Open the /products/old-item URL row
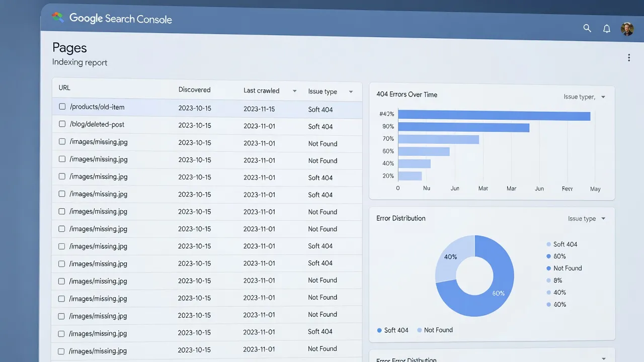 pyautogui.click(x=207, y=108)
